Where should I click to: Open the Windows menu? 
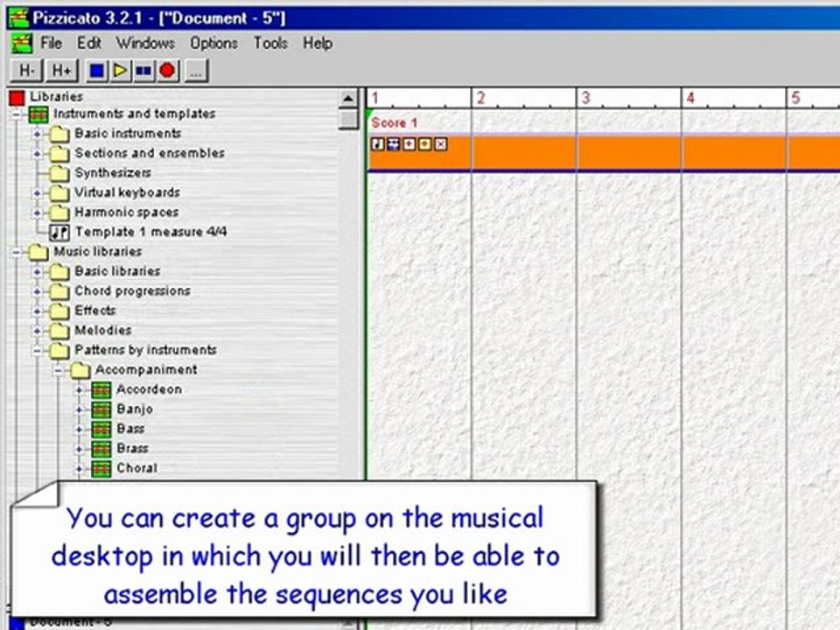pos(146,43)
